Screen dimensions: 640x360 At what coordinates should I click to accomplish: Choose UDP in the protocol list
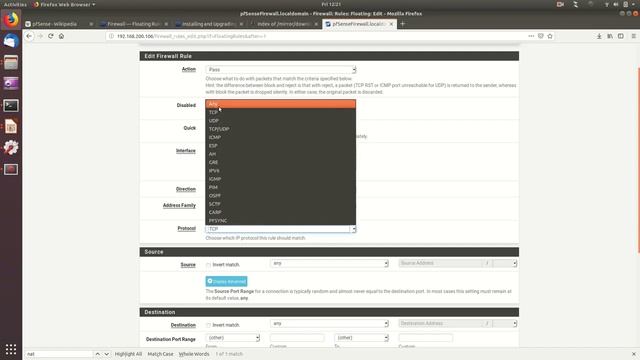[x=280, y=121]
